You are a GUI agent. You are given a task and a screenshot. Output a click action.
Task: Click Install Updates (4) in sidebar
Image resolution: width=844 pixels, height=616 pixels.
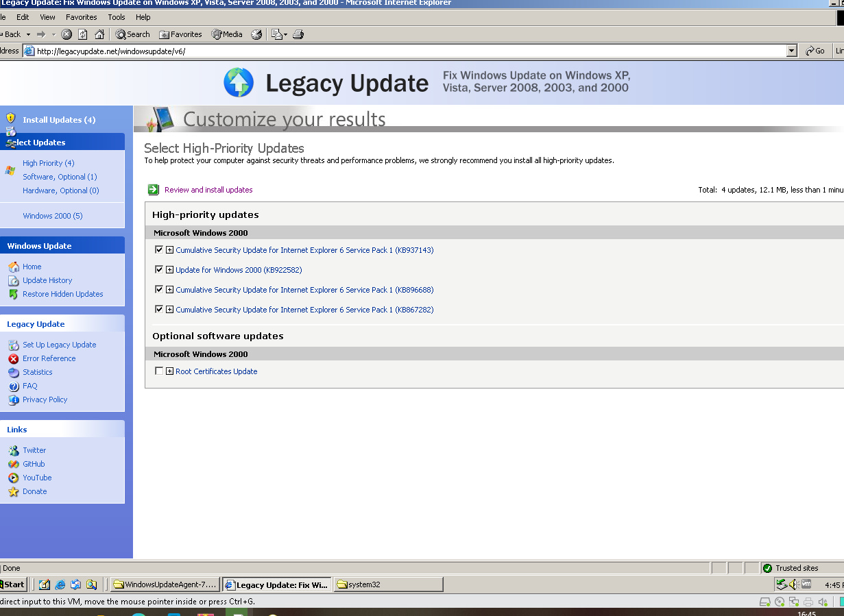[59, 120]
